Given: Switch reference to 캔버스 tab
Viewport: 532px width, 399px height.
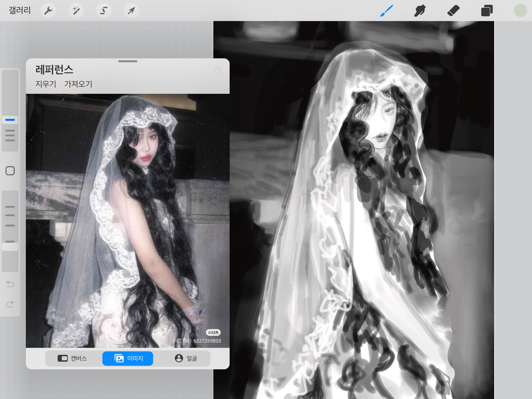Looking at the screenshot, I should [73, 358].
